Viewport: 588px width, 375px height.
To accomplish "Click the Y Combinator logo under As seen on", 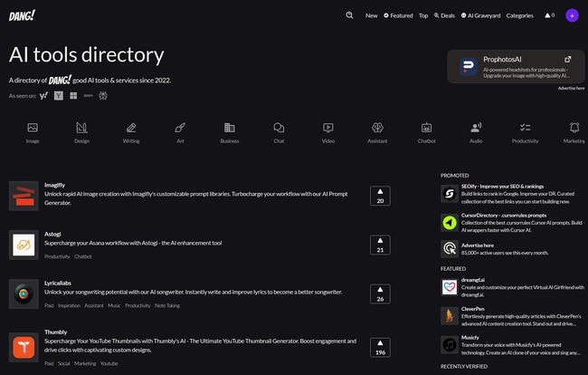I will 59,96.
